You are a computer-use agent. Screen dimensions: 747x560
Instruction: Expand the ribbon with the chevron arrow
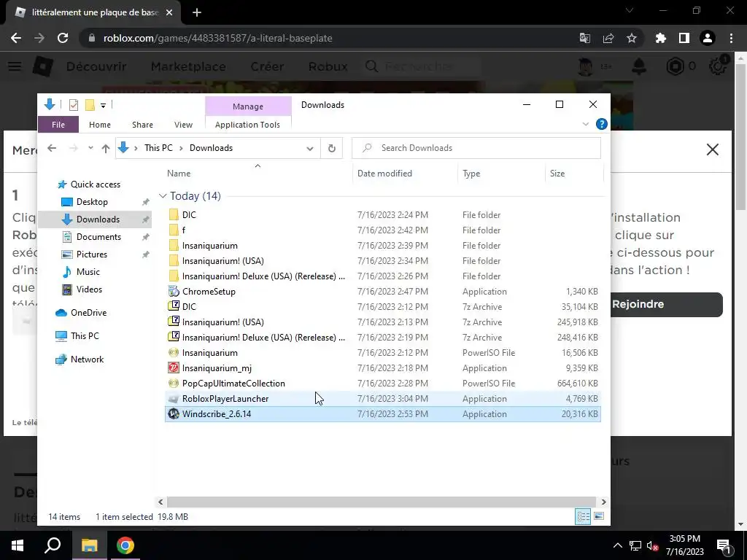point(586,124)
